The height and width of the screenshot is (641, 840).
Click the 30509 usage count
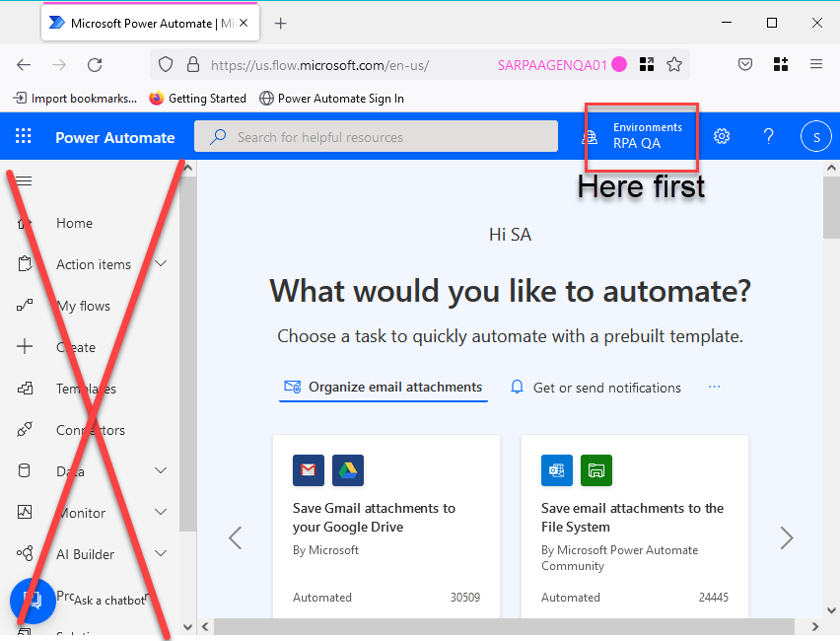coord(465,597)
